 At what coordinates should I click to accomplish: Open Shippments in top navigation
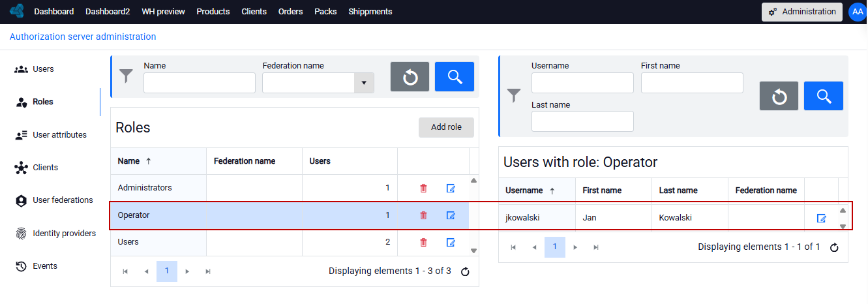370,12
